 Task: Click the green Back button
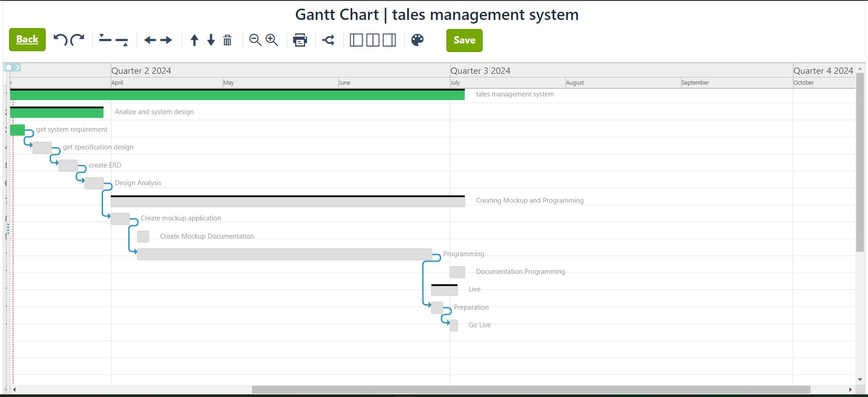(27, 39)
